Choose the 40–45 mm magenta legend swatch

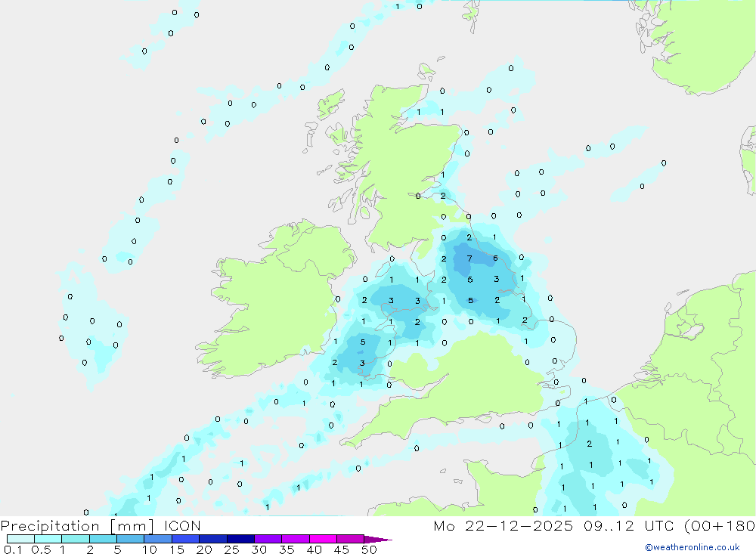[x=323, y=539]
